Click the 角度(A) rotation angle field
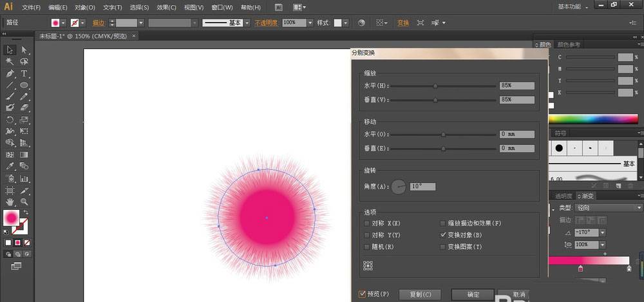The height and width of the screenshot is (302, 644). click(423, 187)
